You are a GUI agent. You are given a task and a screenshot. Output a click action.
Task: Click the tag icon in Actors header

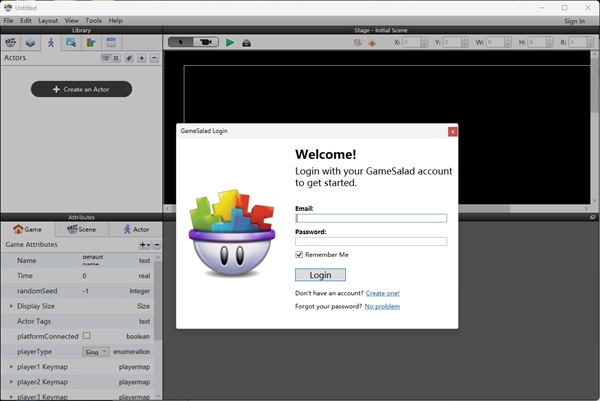(129, 59)
